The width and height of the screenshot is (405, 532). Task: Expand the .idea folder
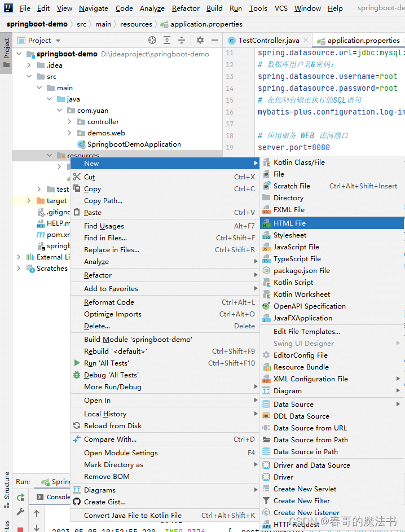[29, 65]
